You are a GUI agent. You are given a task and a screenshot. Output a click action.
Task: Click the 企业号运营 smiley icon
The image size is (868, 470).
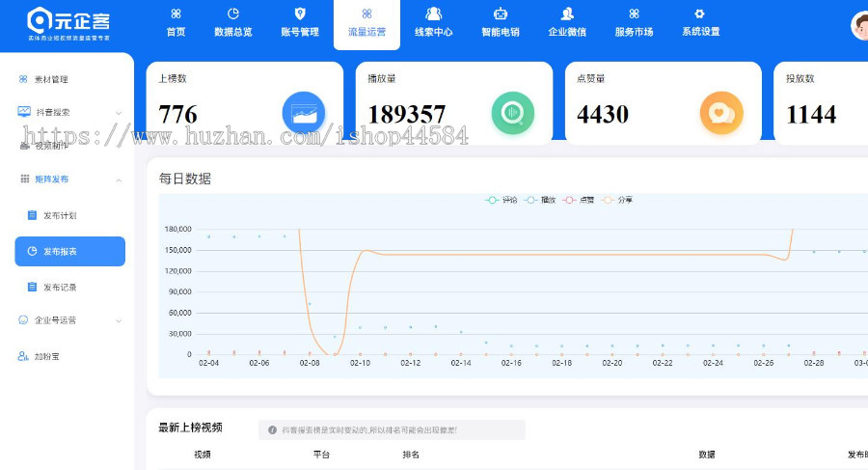click(x=23, y=319)
